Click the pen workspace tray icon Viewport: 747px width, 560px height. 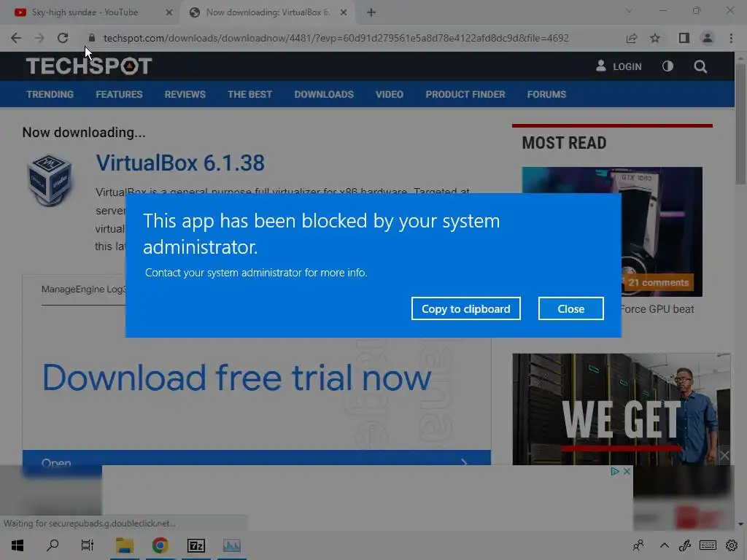coord(684,545)
